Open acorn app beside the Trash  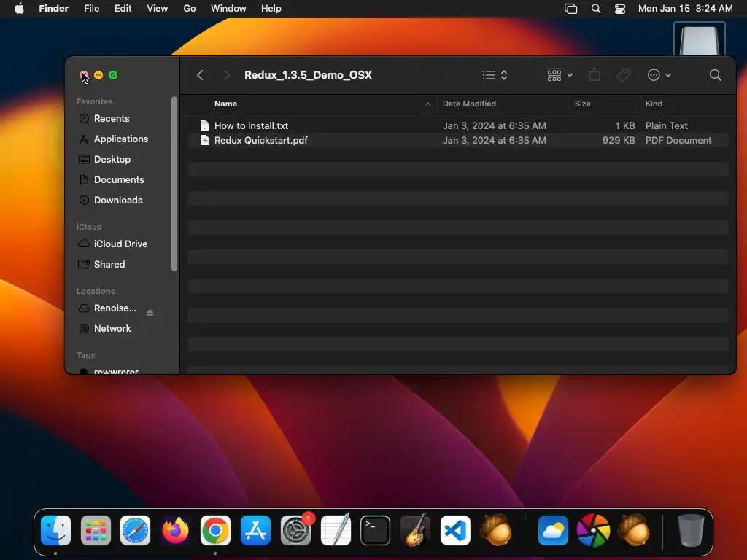point(633,531)
